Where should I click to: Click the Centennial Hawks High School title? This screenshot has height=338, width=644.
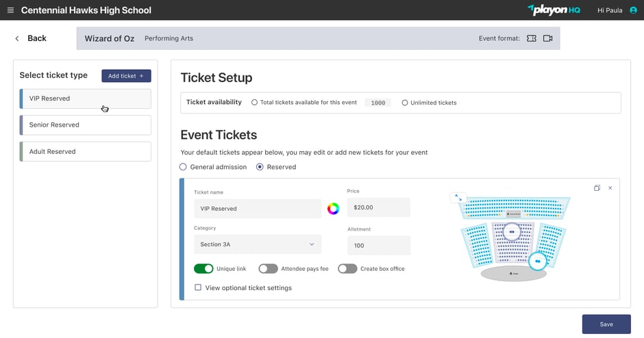[86, 10]
